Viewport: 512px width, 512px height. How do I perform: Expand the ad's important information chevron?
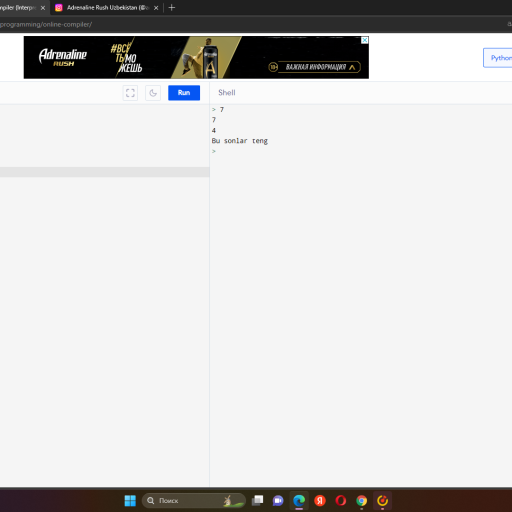tap(352, 67)
